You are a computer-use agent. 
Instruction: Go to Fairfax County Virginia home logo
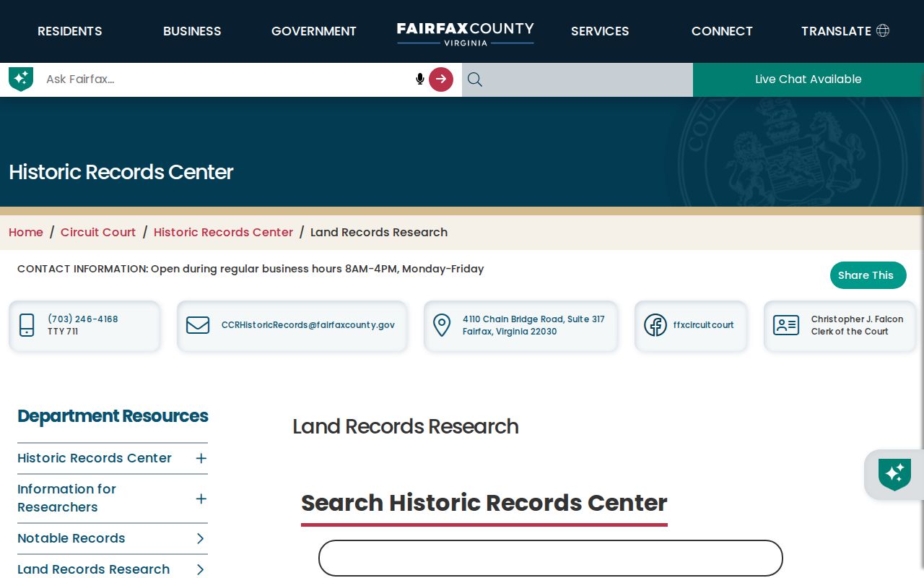466,33
